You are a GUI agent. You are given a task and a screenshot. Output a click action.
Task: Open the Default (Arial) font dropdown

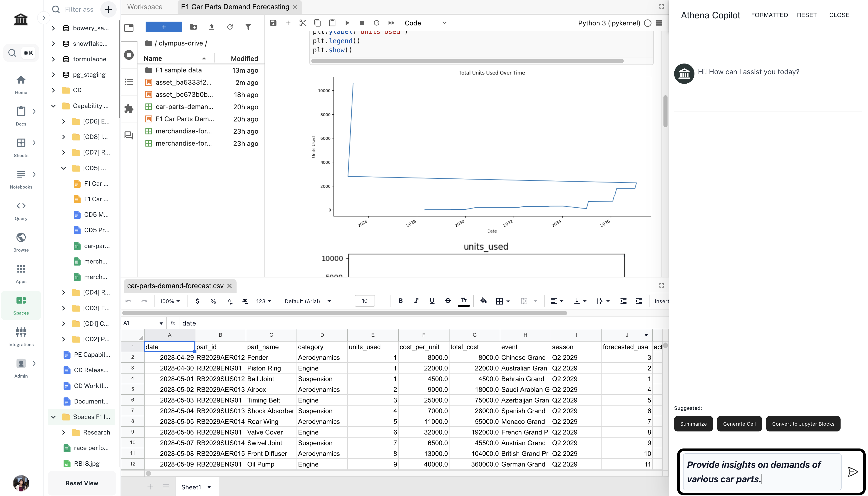308,301
